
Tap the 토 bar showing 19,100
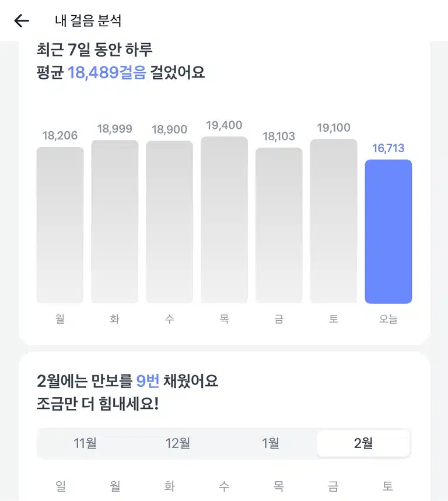334,221
